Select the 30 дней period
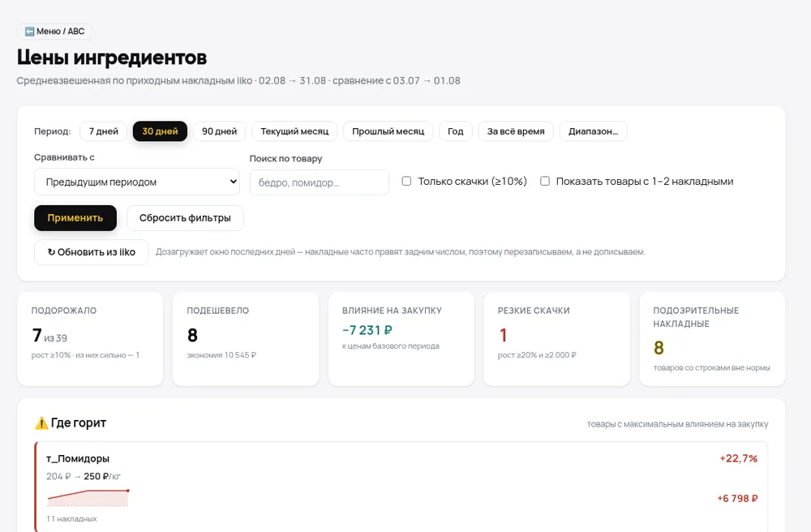The height and width of the screenshot is (532, 811). click(160, 131)
